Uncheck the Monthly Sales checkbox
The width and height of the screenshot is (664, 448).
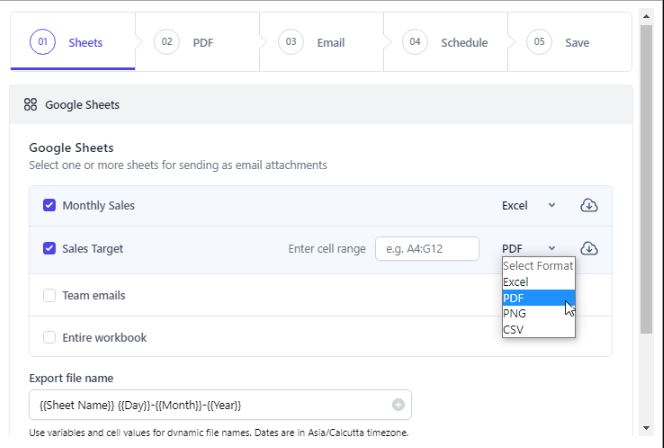(x=49, y=205)
